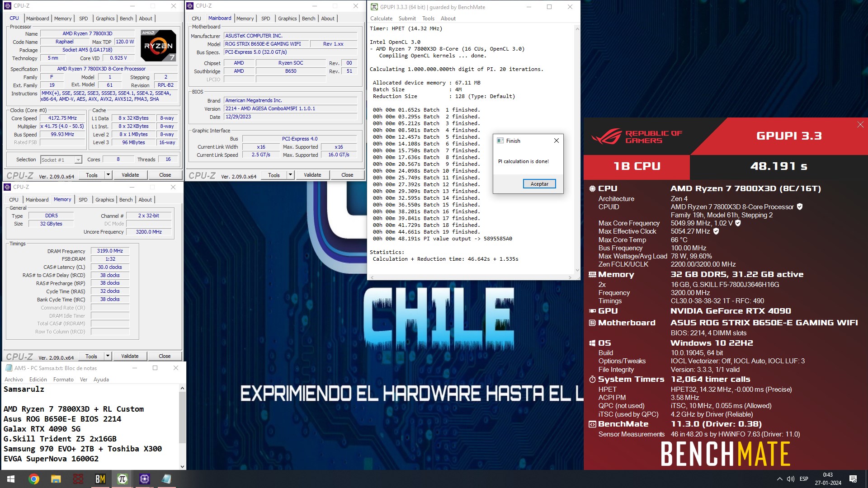Click Validate in CPU-Z CPU window
Viewport: 868px width, 488px height.
(x=130, y=175)
